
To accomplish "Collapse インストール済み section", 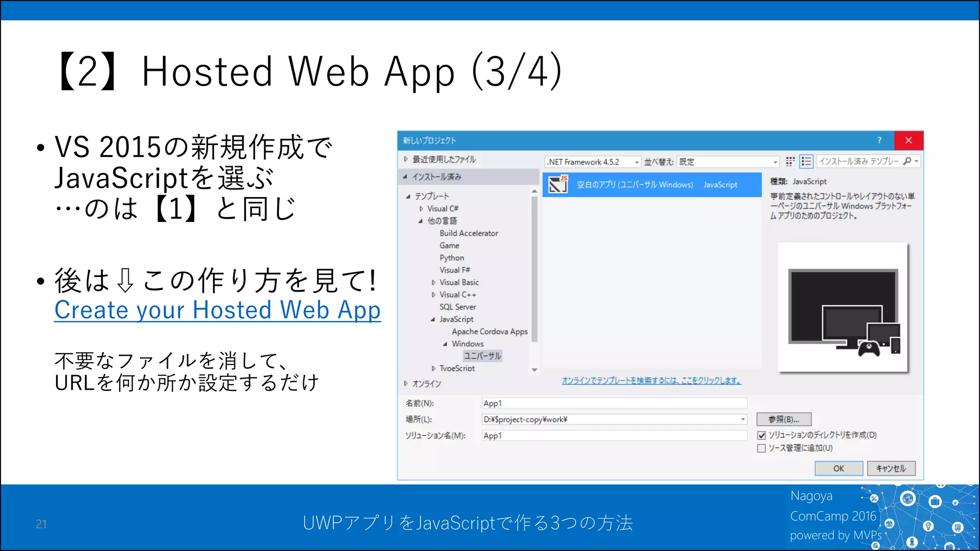I will pyautogui.click(x=405, y=177).
